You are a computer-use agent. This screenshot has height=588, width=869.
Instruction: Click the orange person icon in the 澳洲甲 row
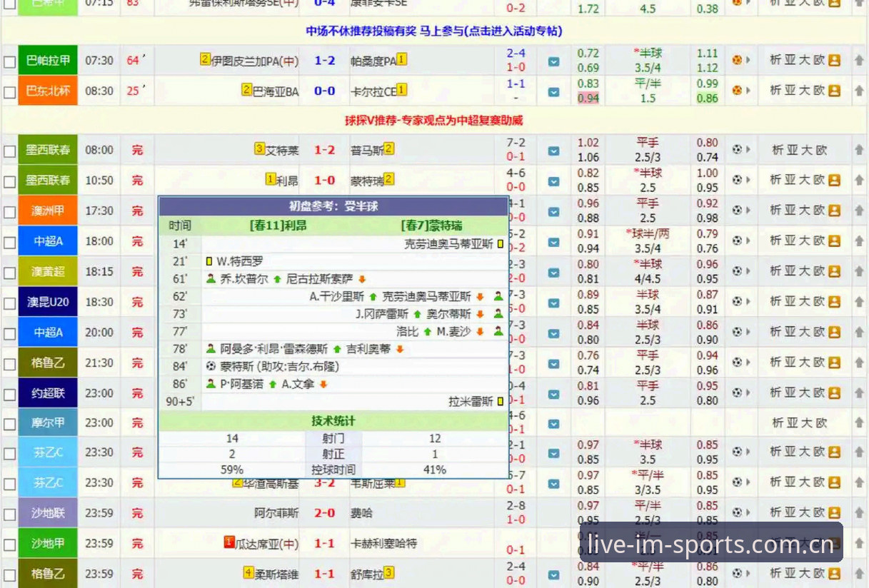point(834,211)
